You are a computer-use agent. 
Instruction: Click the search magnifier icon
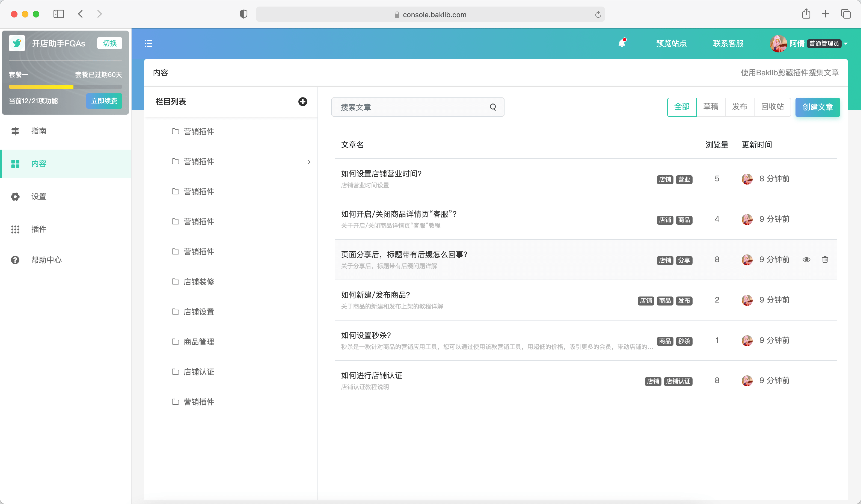pos(493,107)
